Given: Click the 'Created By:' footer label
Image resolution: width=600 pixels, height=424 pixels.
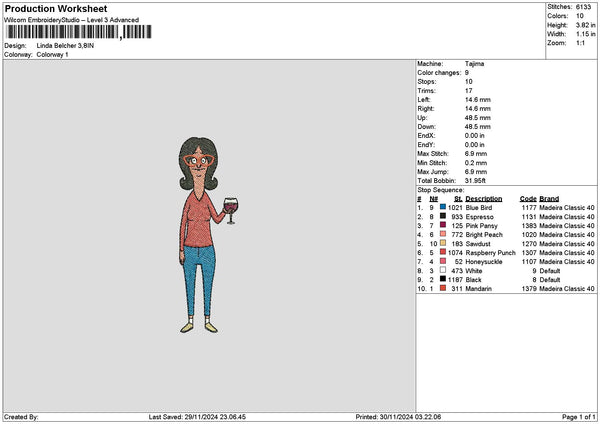Looking at the screenshot, I should click(21, 417).
